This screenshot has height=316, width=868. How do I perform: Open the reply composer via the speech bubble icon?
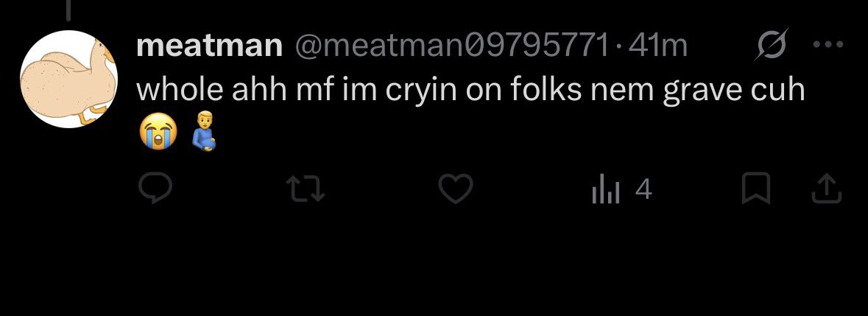tap(155, 189)
